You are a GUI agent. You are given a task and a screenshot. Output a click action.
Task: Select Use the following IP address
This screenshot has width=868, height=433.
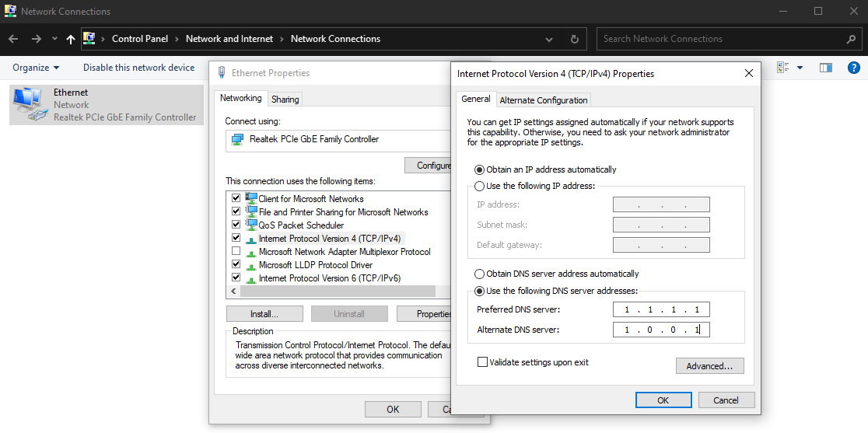(480, 186)
